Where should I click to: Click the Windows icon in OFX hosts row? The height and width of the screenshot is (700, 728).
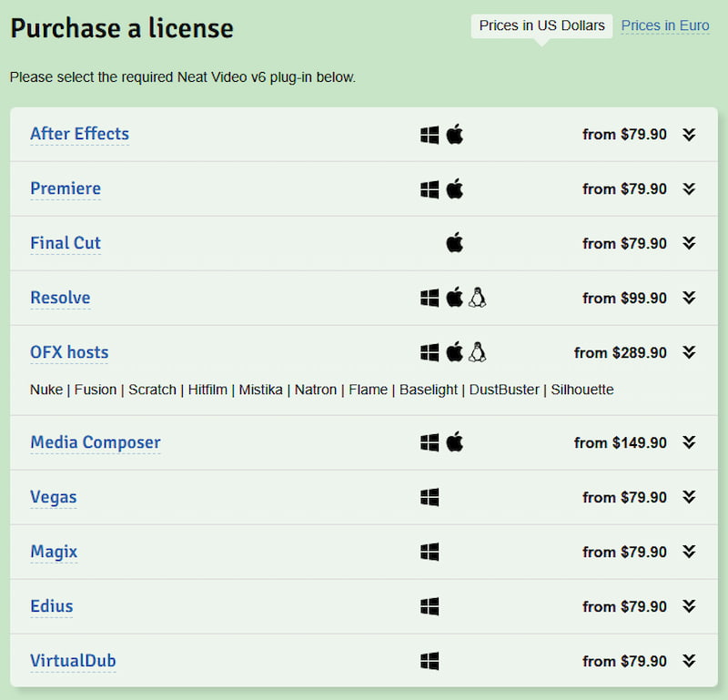[x=430, y=352]
